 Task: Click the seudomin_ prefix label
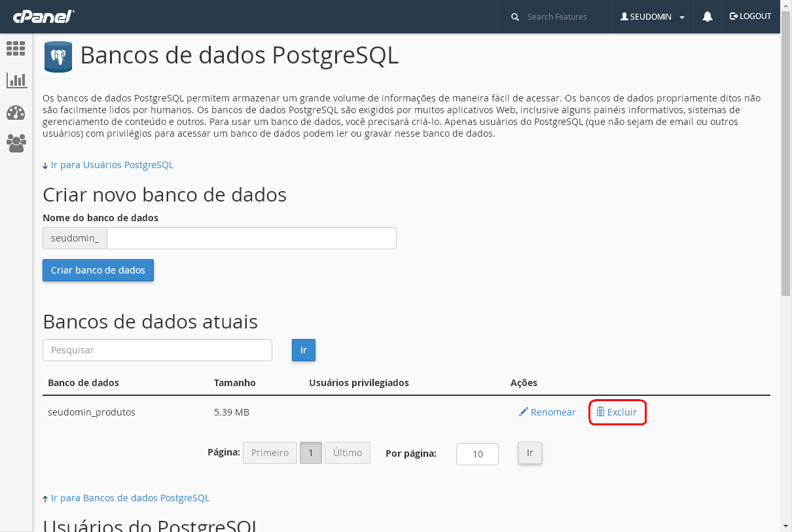(x=75, y=238)
